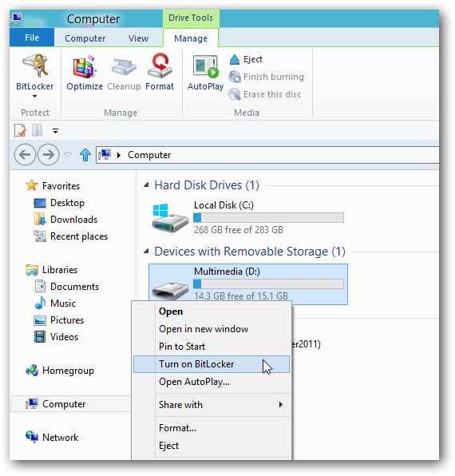This screenshot has width=455, height=476.
Task: Switch to the Computer ribbon tab
Action: coord(85,38)
